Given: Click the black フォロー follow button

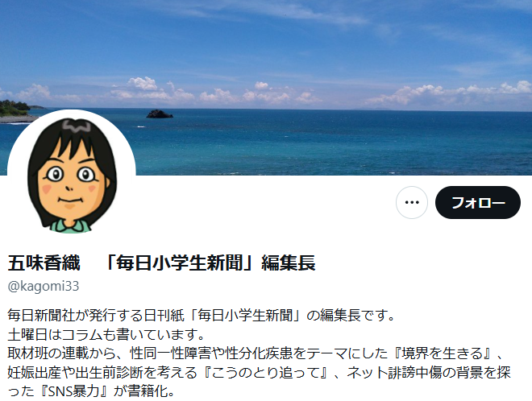Looking at the screenshot, I should coord(478,202).
